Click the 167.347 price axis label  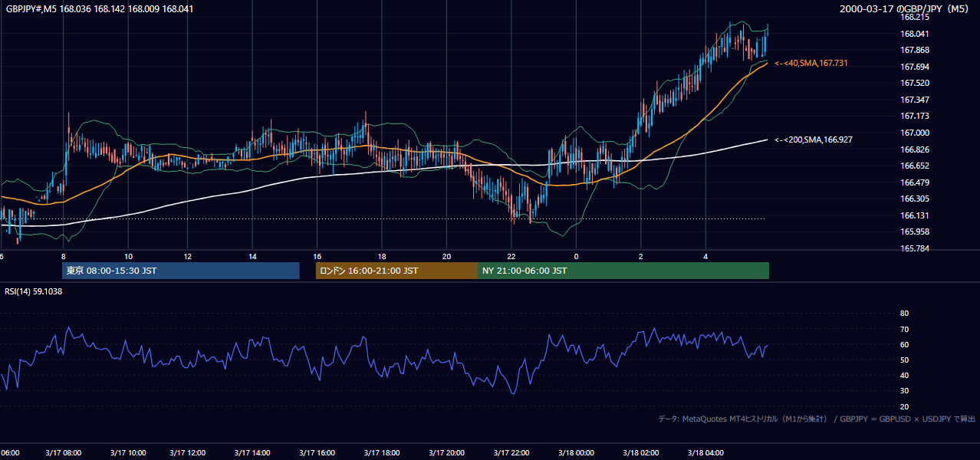tap(915, 100)
